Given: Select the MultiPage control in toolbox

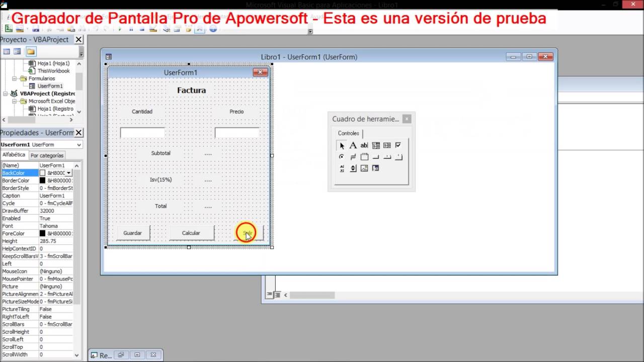Looking at the screenshot, I should (x=398, y=157).
